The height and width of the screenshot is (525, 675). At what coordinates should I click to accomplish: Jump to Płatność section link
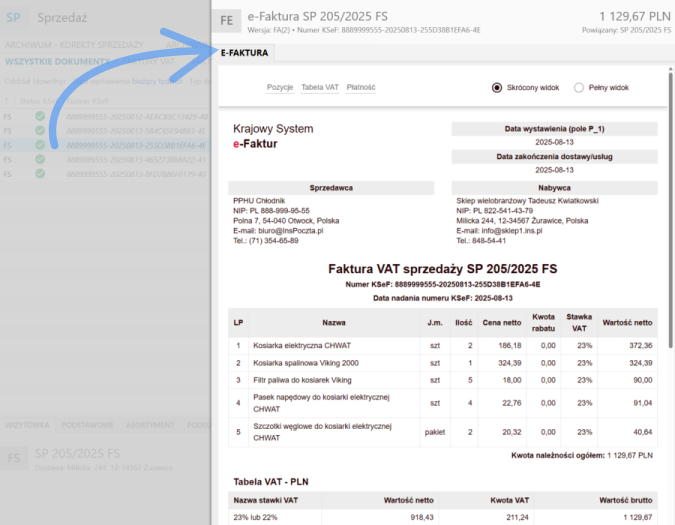pos(361,88)
